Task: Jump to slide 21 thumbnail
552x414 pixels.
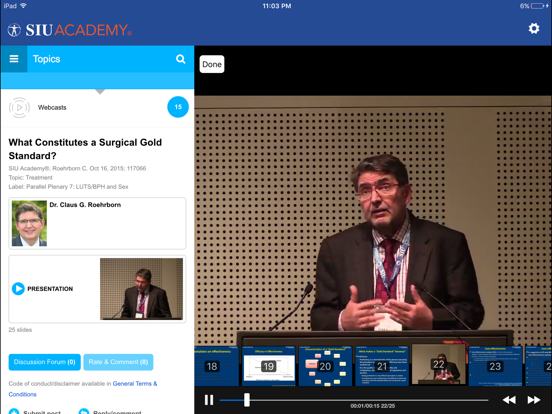Action: click(382, 366)
